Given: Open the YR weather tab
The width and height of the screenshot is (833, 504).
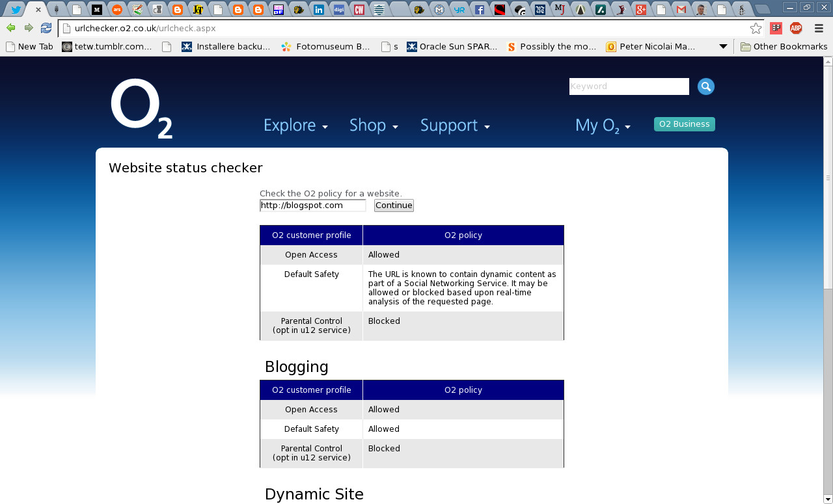Looking at the screenshot, I should pyautogui.click(x=459, y=10).
